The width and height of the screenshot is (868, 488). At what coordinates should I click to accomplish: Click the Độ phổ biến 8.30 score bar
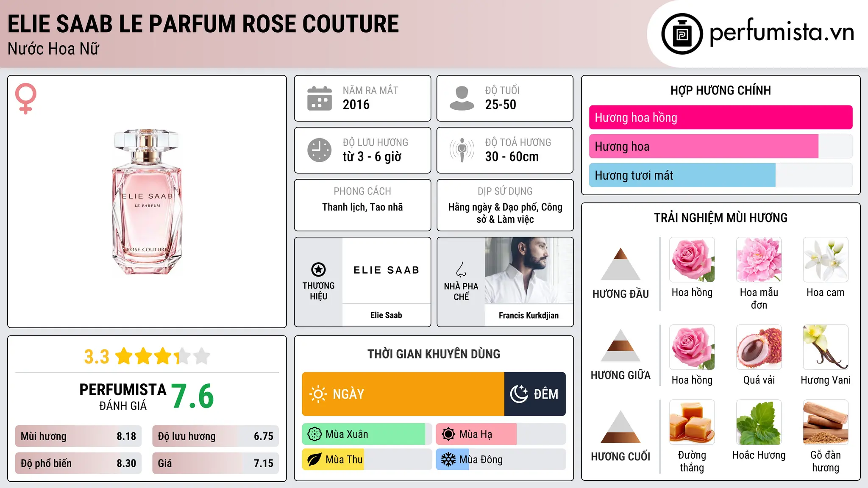click(78, 463)
